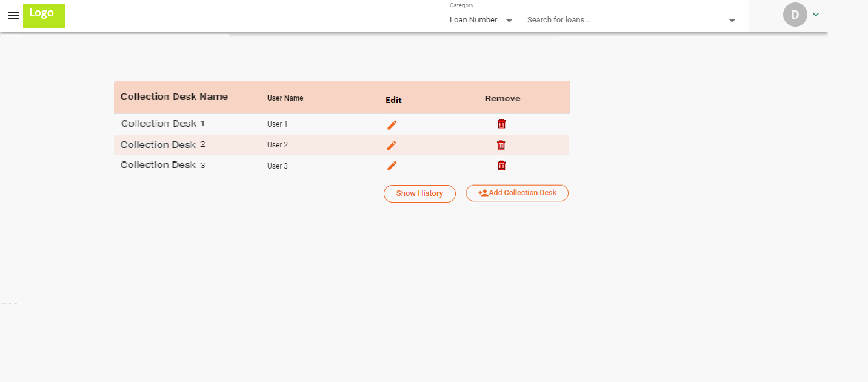The image size is (868, 382).
Task: Click the Collection Desk Name column header
Action: click(x=175, y=97)
